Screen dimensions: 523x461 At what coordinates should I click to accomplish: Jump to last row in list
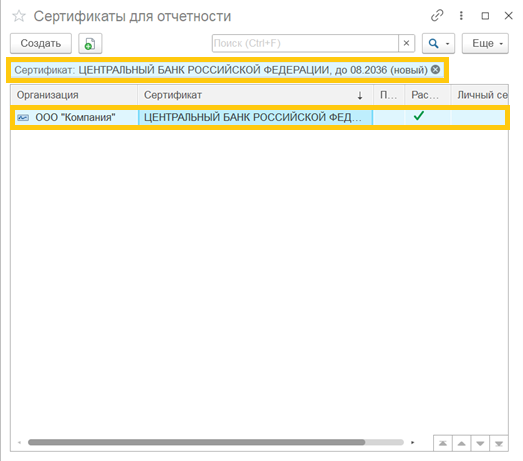click(x=499, y=443)
